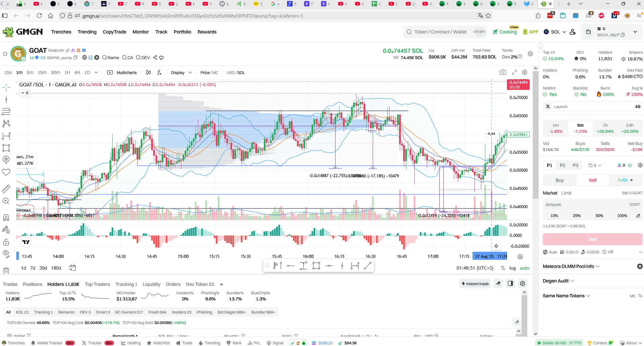The image size is (644, 346).
Task: Hide all drawings with eye icon
Action: (6, 253)
